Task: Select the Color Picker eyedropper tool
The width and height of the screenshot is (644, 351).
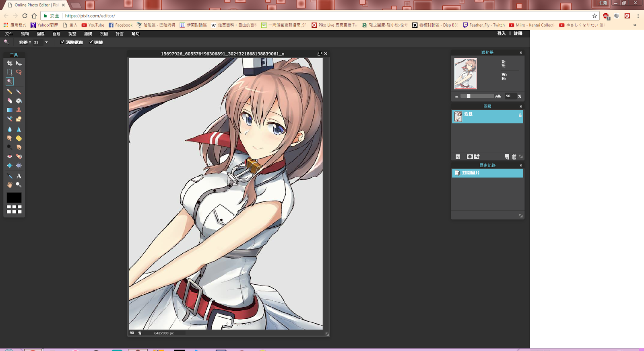Action: coord(10,176)
